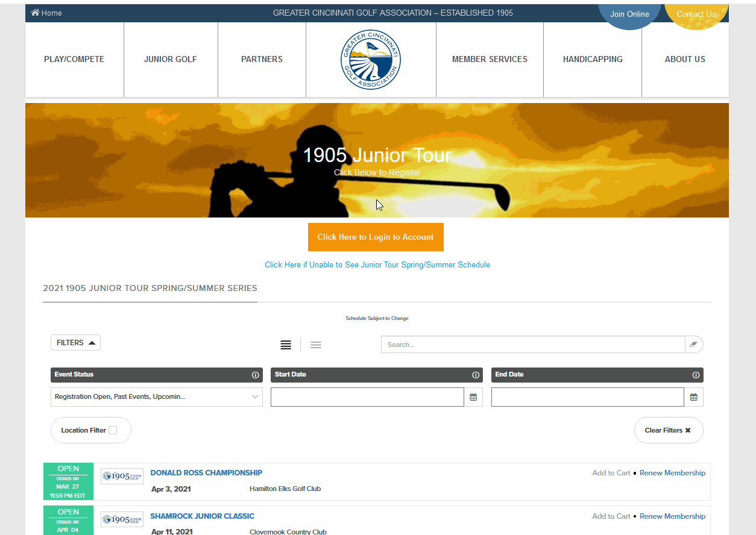Screen dimensions: 756x535
Task: Open the Greater Cincinnati Golf Association logo
Action: click(370, 60)
